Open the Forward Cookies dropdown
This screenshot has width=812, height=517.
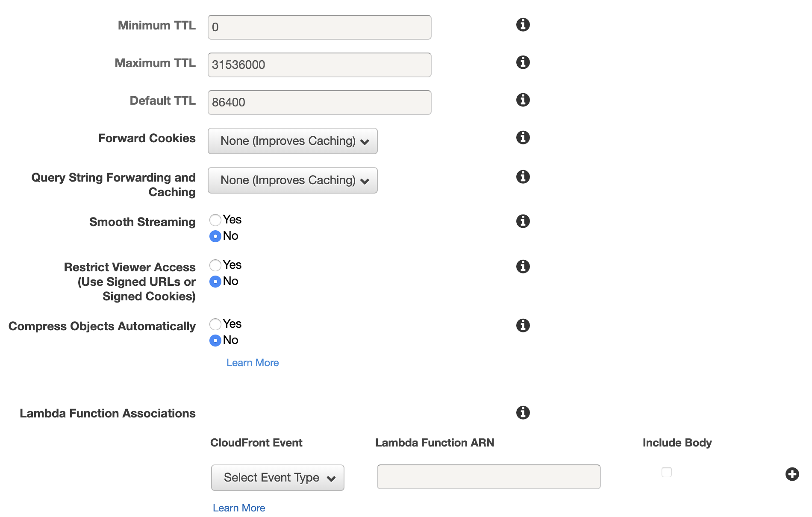[293, 141]
